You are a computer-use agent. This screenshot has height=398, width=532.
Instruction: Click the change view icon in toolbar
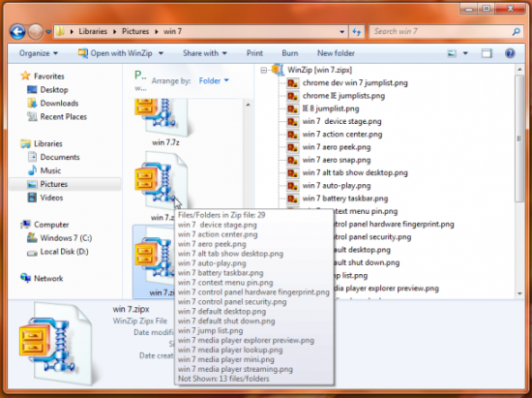point(452,53)
